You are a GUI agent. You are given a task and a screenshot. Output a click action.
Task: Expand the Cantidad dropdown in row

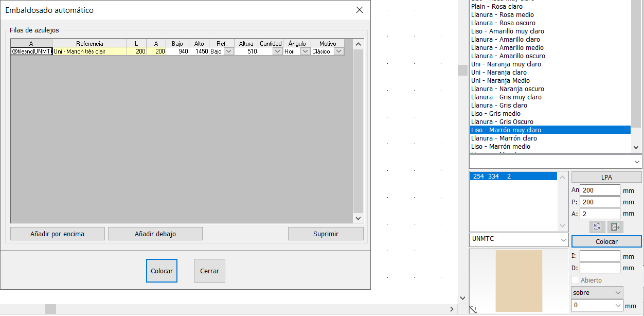(278, 51)
